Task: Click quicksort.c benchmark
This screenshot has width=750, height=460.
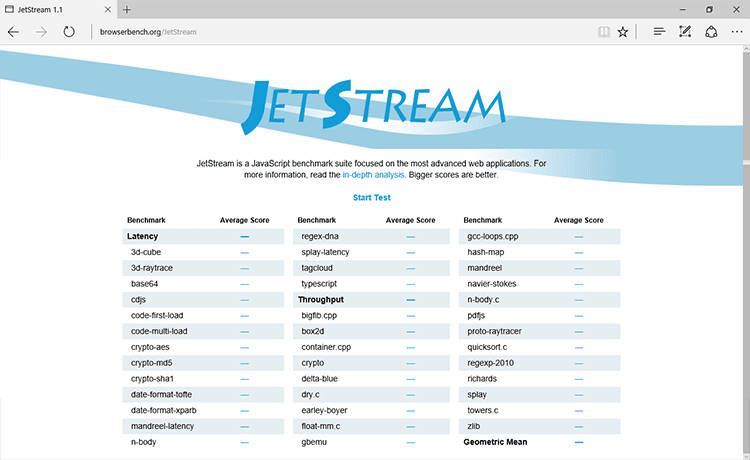Action: click(487, 347)
